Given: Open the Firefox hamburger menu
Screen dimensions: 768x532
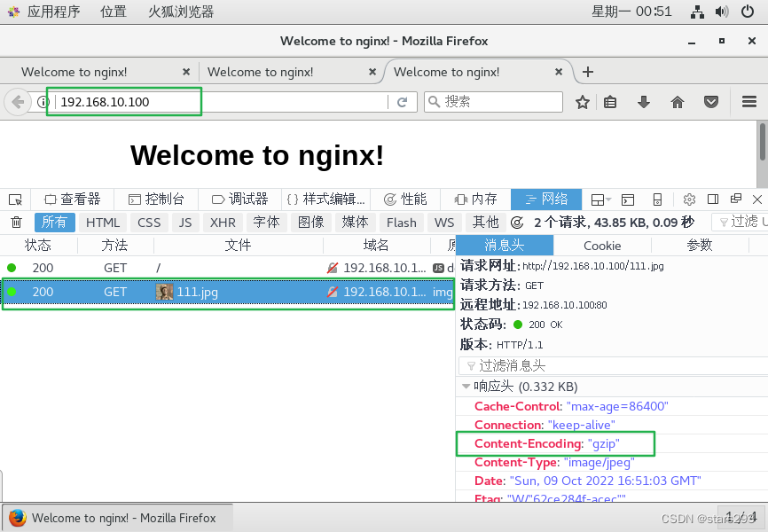Looking at the screenshot, I should click(x=748, y=101).
